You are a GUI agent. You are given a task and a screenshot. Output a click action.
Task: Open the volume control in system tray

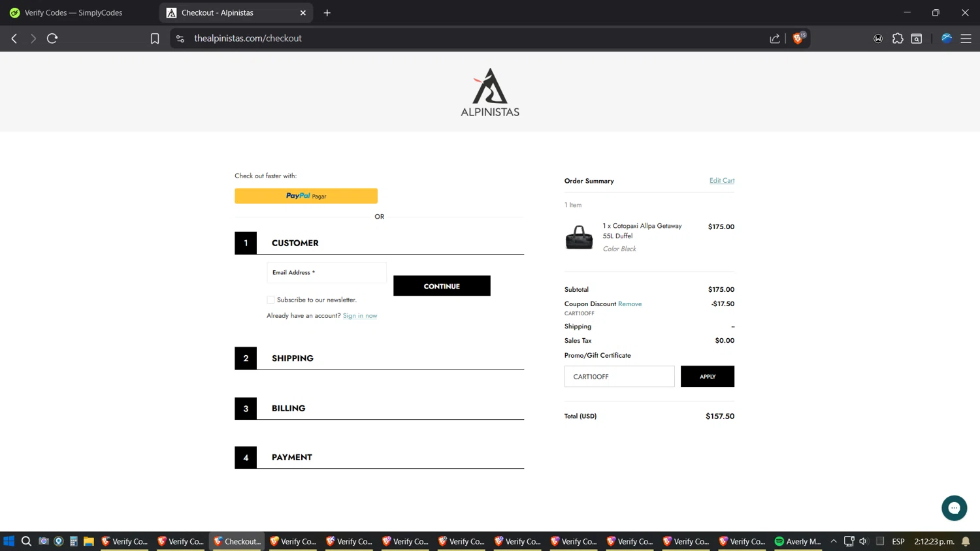[x=864, y=541]
